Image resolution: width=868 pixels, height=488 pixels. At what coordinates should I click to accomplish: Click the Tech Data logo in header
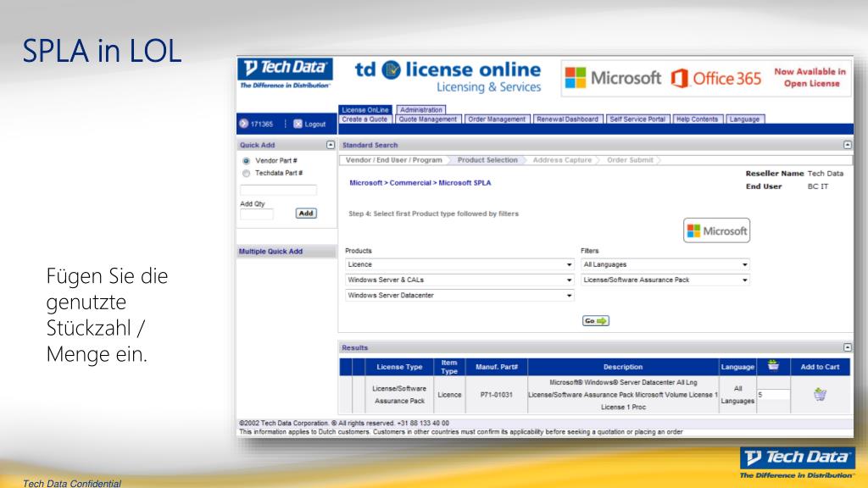285,74
